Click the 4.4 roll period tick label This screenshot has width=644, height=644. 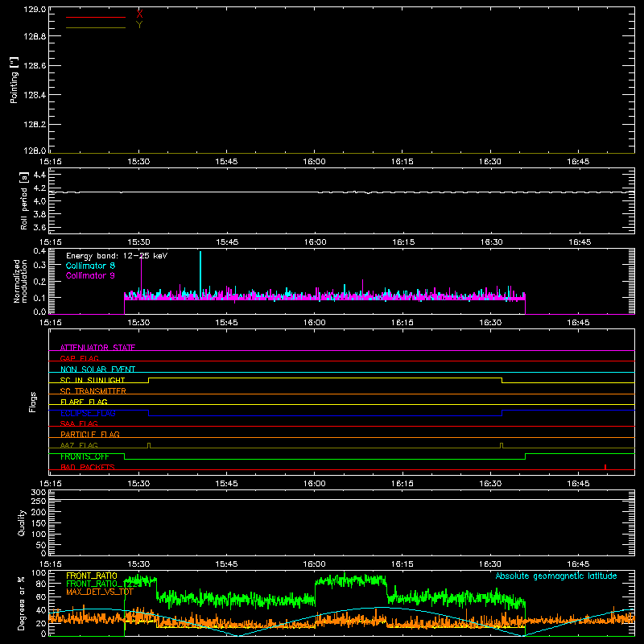tap(39, 175)
